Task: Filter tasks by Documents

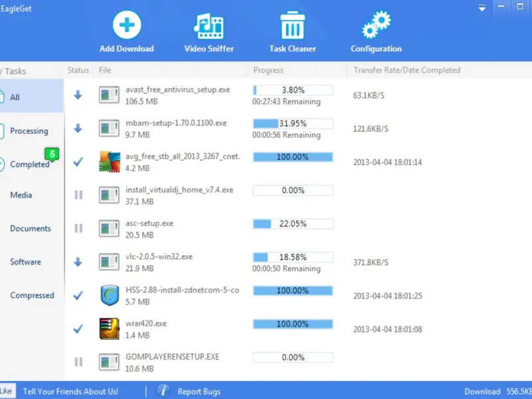Action: click(31, 228)
